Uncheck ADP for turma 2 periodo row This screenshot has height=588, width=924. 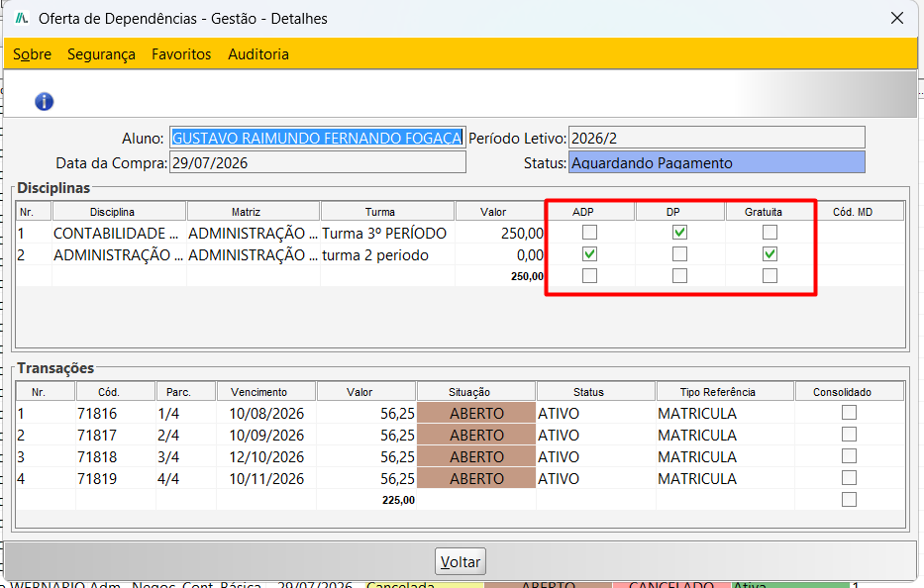pos(589,254)
